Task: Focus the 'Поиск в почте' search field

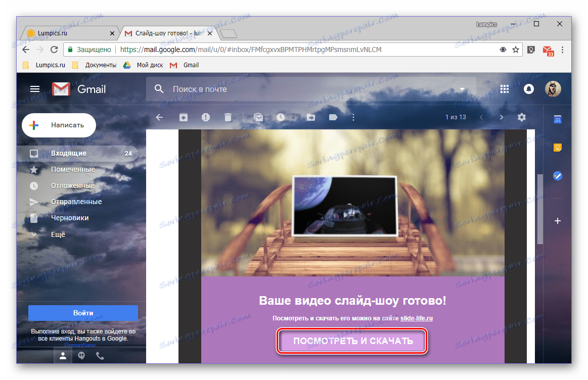Action: 311,89
